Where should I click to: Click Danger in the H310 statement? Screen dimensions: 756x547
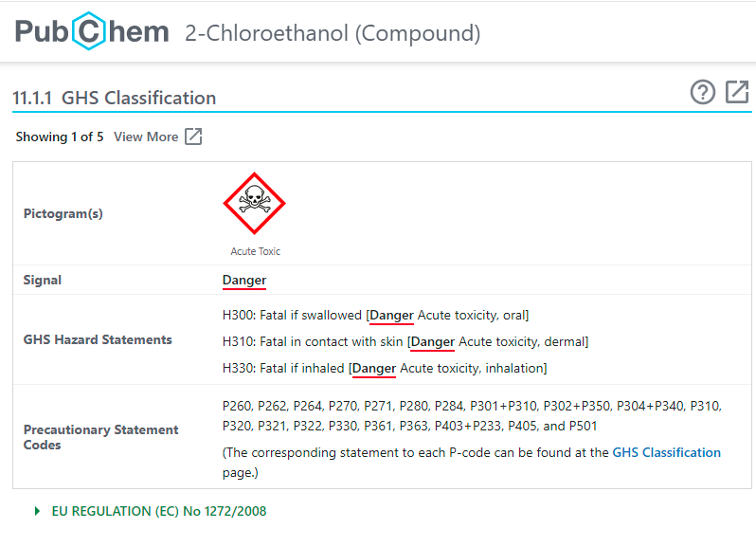(x=432, y=341)
